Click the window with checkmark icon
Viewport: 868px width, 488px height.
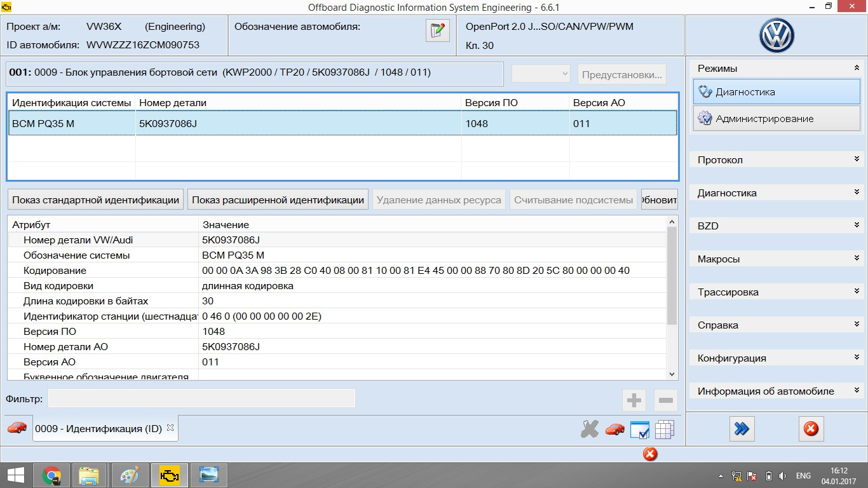tap(640, 430)
